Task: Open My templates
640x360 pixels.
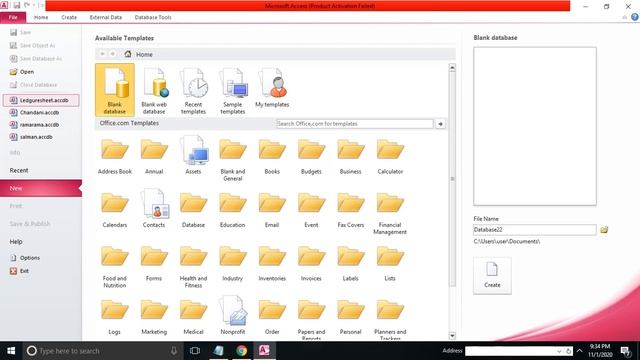Action: [x=272, y=88]
